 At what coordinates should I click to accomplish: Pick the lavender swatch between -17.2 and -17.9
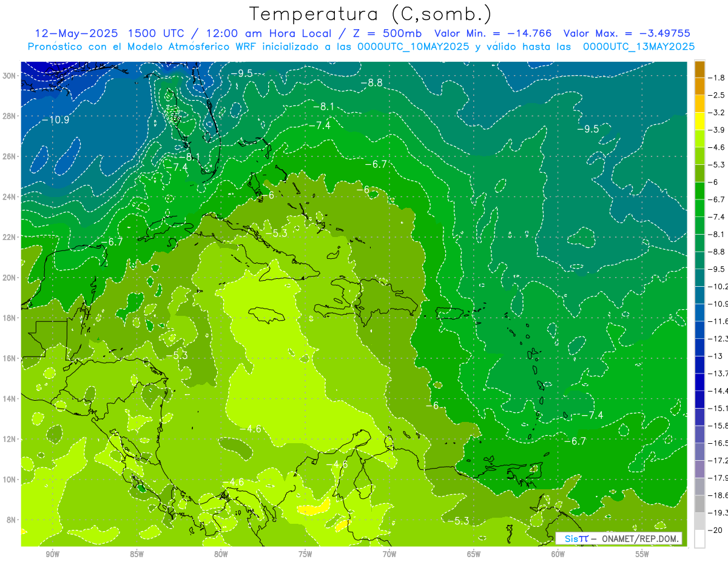click(x=699, y=469)
